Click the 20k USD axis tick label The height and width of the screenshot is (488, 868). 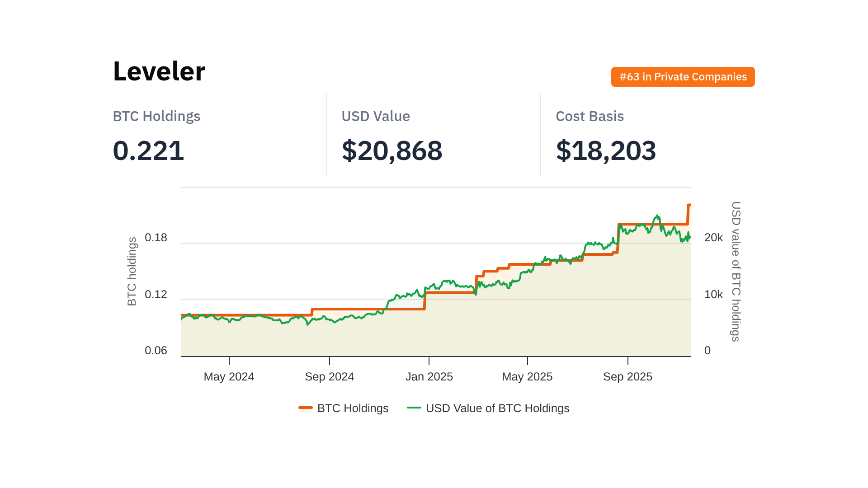tap(713, 238)
